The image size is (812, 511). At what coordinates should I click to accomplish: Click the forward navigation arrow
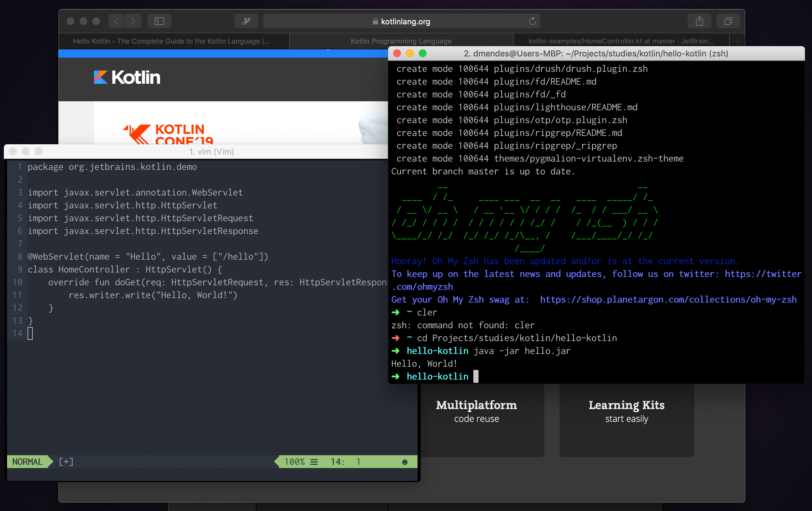pos(133,21)
